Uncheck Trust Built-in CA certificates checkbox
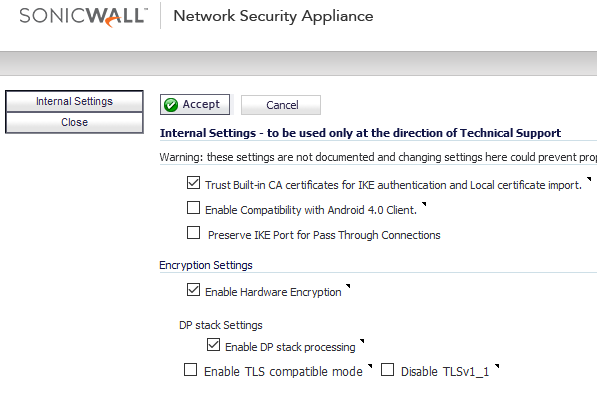Image resolution: width=597 pixels, height=393 pixels. (x=193, y=183)
